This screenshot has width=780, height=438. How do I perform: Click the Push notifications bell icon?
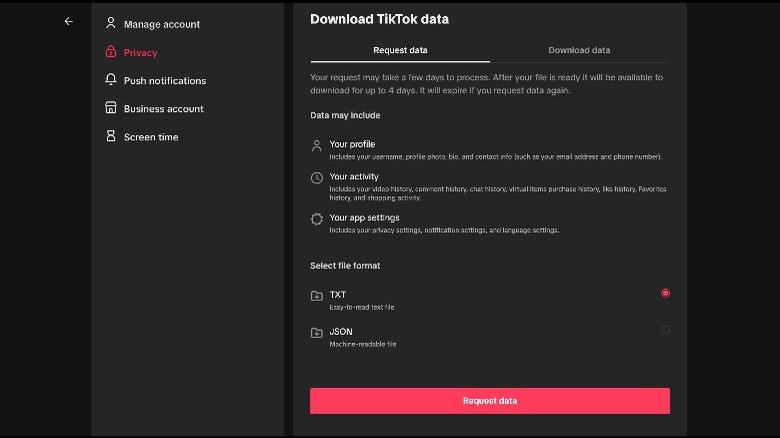coord(111,80)
